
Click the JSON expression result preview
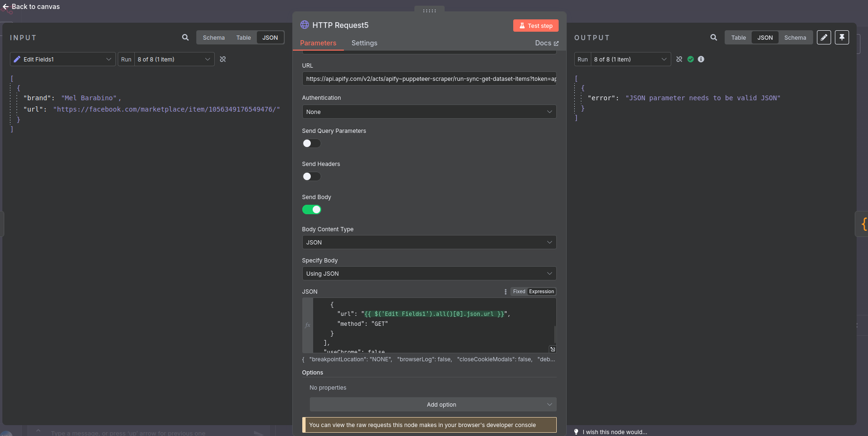tap(429, 359)
